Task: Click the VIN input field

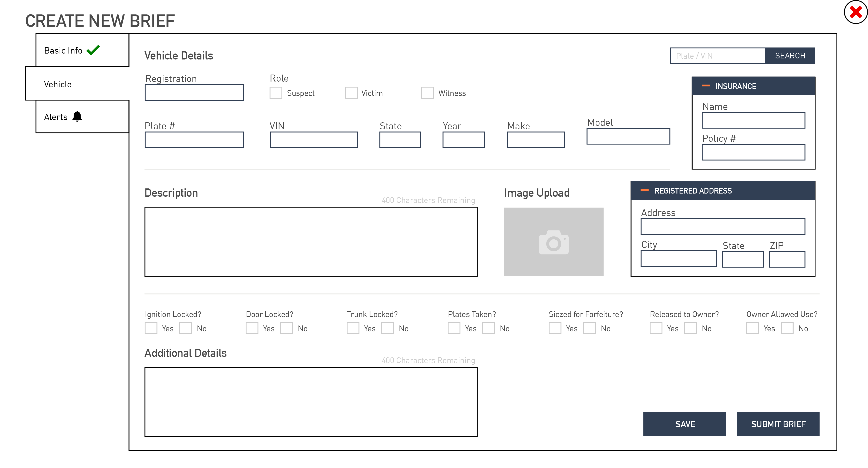Action: tap(314, 140)
